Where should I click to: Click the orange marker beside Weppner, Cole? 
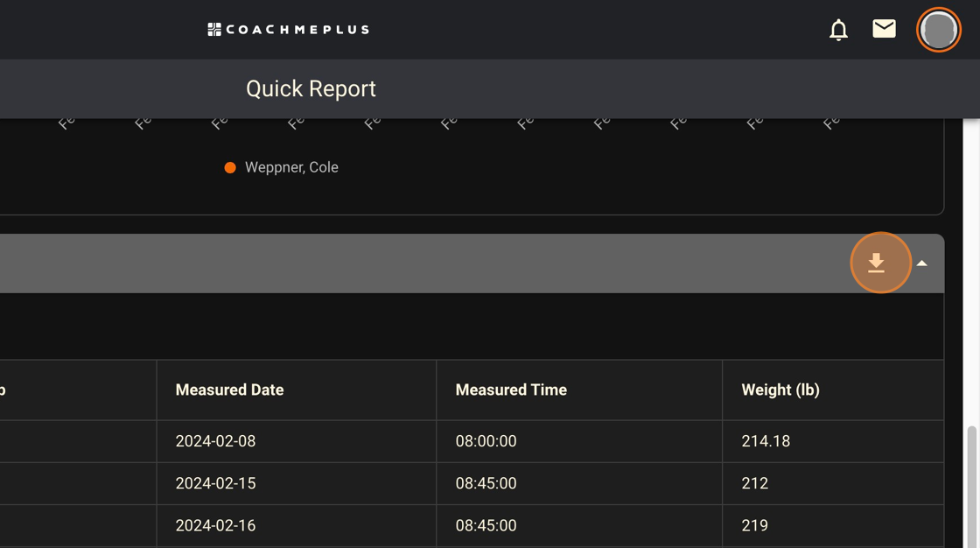[230, 167]
